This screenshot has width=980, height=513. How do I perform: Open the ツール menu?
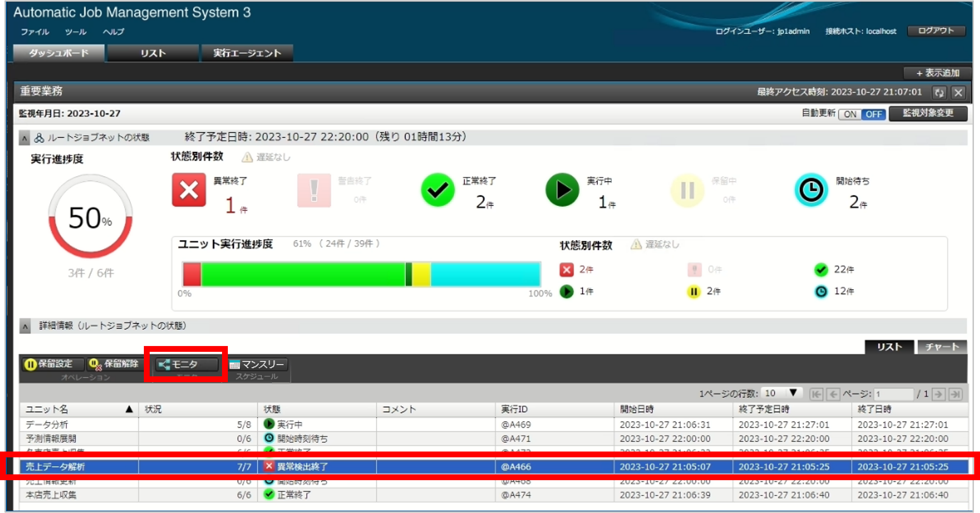coord(76,32)
